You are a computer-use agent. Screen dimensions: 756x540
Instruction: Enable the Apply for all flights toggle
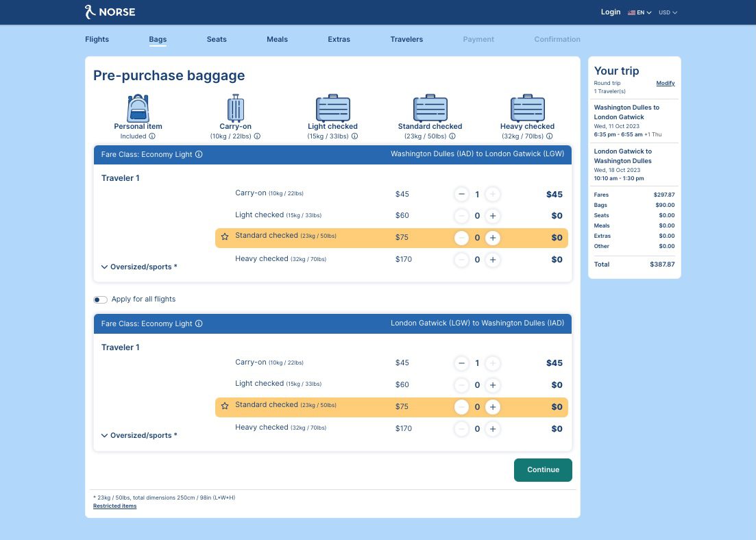[x=100, y=299]
